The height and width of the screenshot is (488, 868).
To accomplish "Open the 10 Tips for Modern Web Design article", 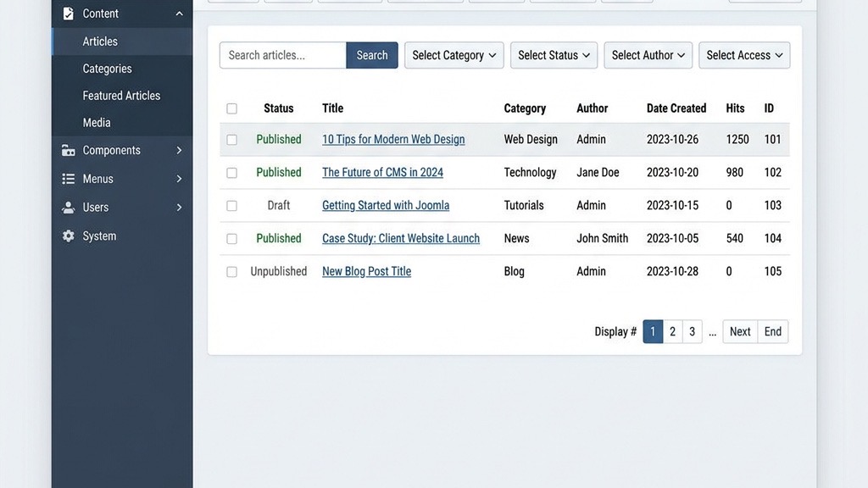I will tap(393, 140).
